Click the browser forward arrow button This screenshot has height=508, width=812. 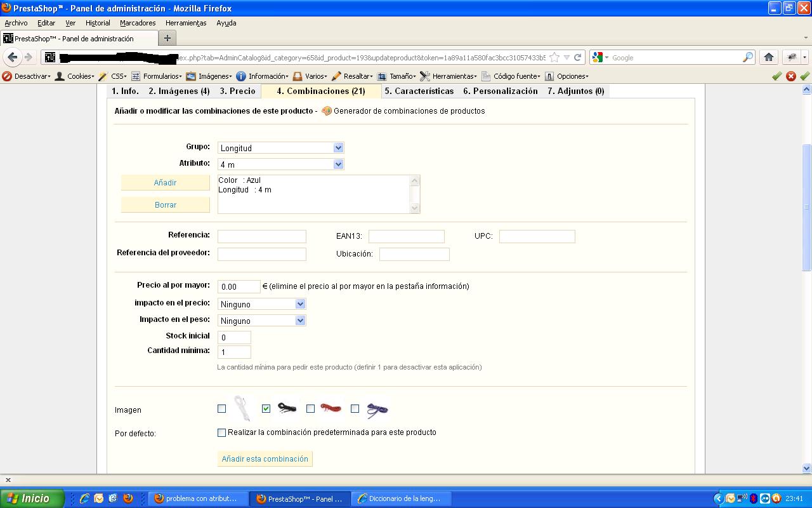[x=29, y=57]
